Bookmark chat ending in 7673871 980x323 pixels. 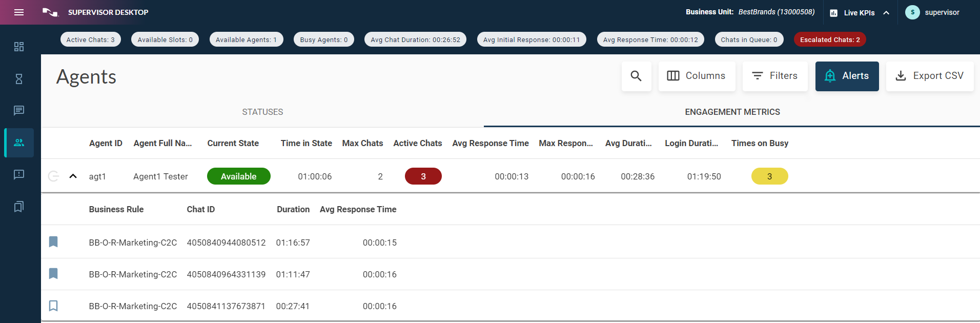point(53,306)
